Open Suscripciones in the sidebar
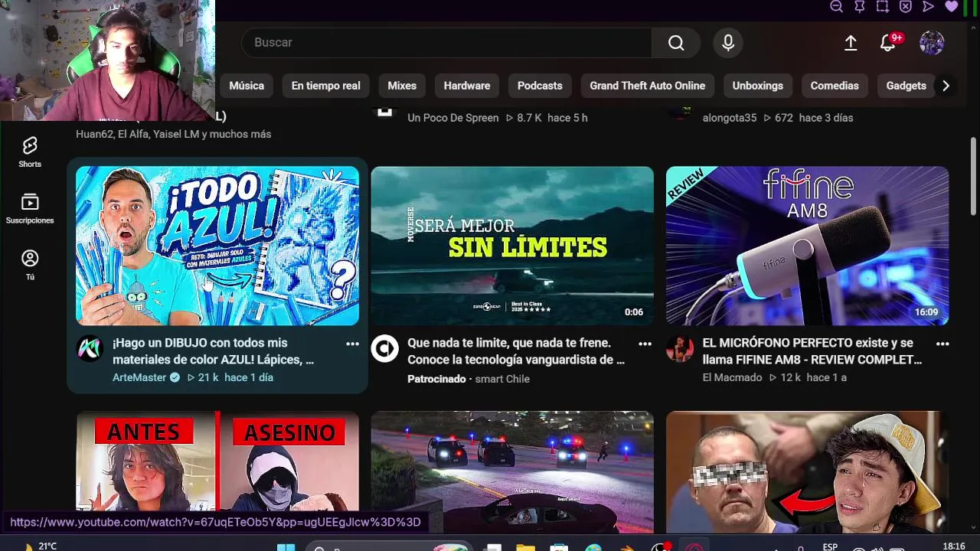Image resolution: width=980 pixels, height=551 pixels. pyautogui.click(x=30, y=209)
